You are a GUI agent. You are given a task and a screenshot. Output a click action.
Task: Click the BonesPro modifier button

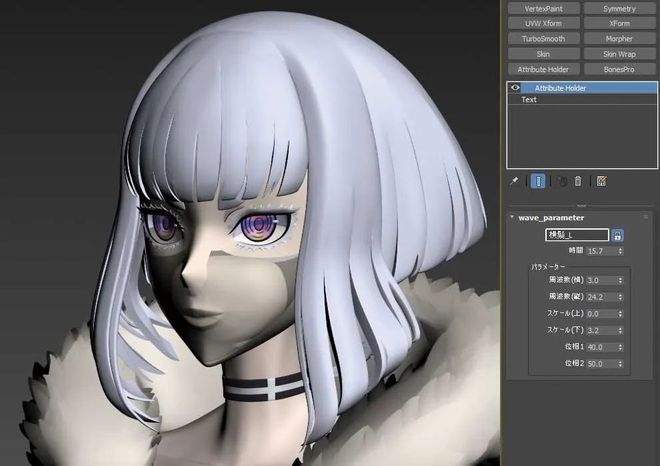(619, 69)
